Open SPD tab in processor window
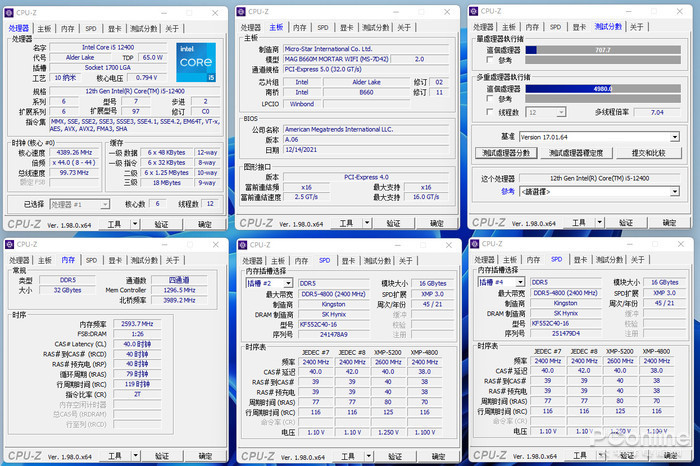The width and height of the screenshot is (700, 466). [91, 29]
